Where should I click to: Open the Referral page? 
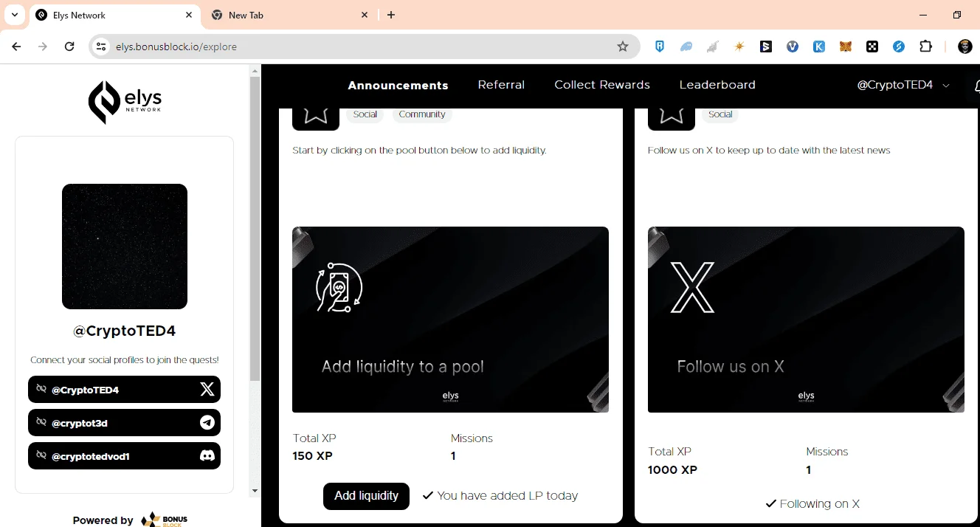click(x=501, y=85)
